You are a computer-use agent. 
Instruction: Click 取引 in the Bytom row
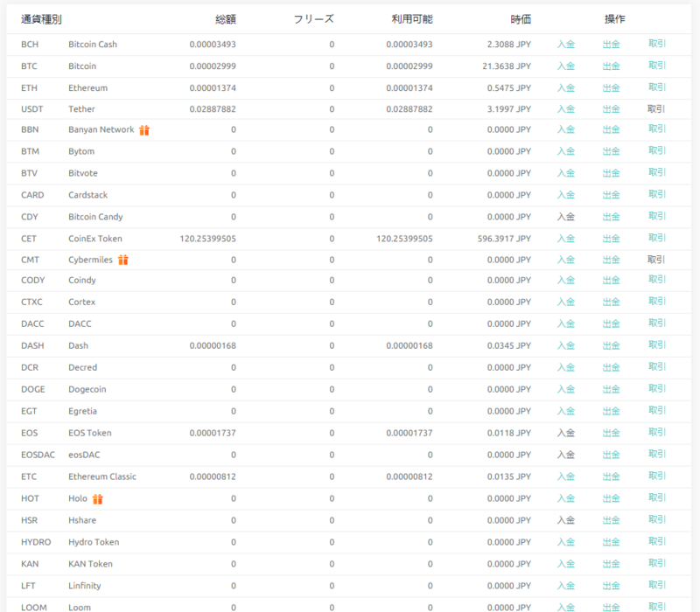point(657,150)
